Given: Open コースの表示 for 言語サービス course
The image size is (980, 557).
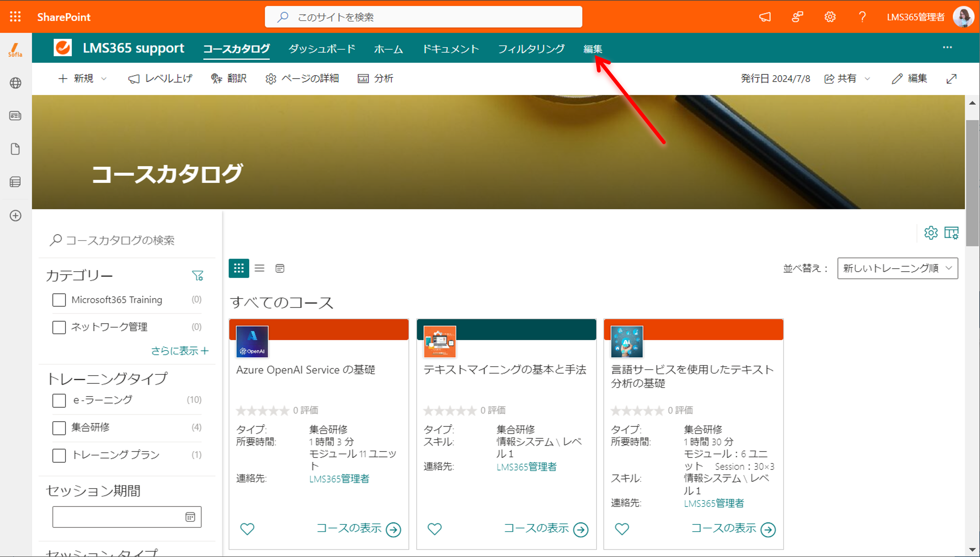Looking at the screenshot, I should pos(733,529).
